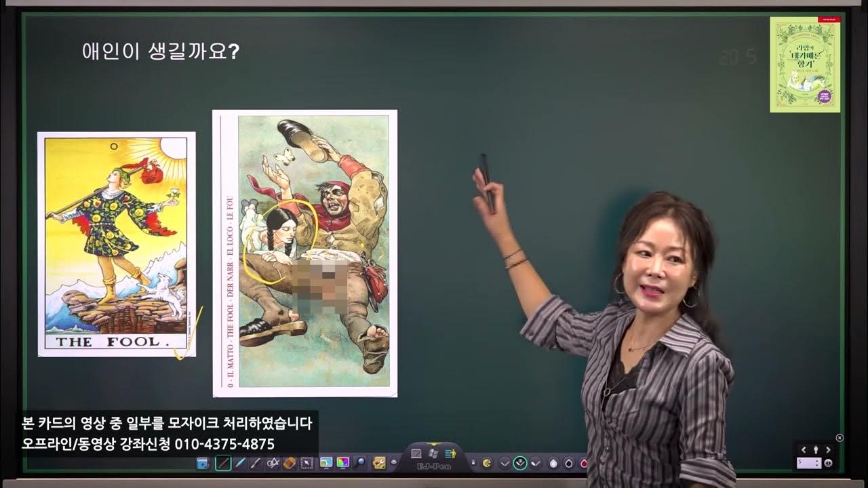Viewport: 868px width, 488px height.
Task: Collapse the EJ-Pen toolbar arrow
Action: point(434,444)
